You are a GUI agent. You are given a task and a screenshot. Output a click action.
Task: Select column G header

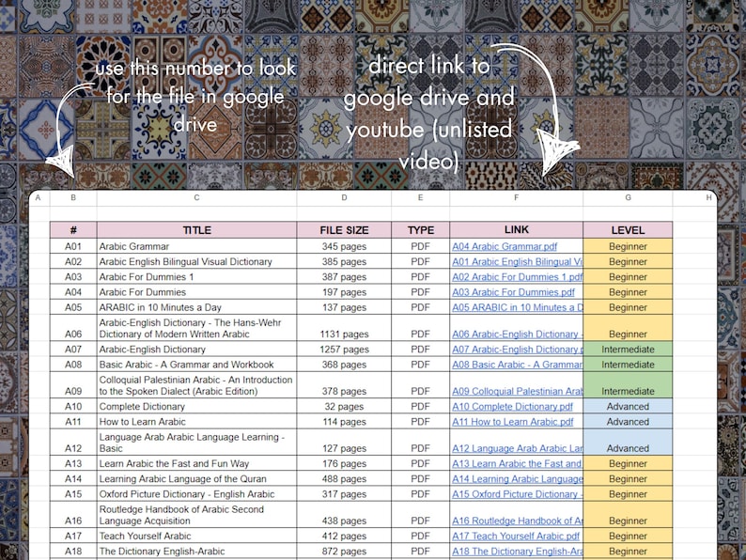coord(628,197)
